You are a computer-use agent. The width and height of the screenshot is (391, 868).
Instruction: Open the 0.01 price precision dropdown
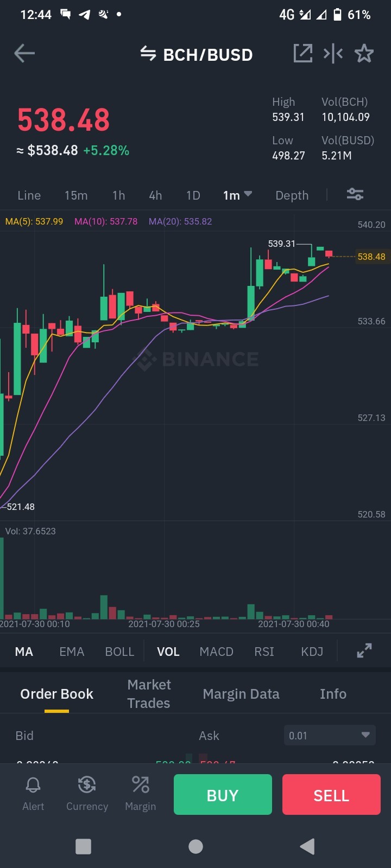pos(330,736)
